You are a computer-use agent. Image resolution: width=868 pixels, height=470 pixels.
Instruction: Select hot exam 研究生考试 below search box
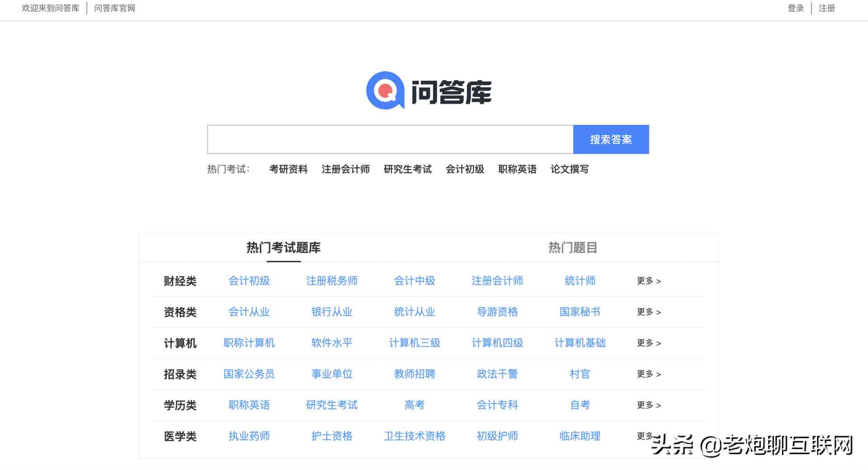pos(408,169)
